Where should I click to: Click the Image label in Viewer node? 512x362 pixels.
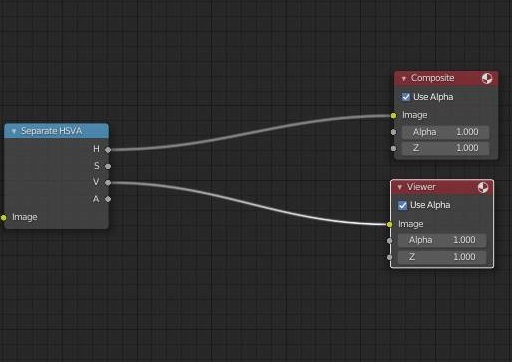tap(411, 224)
